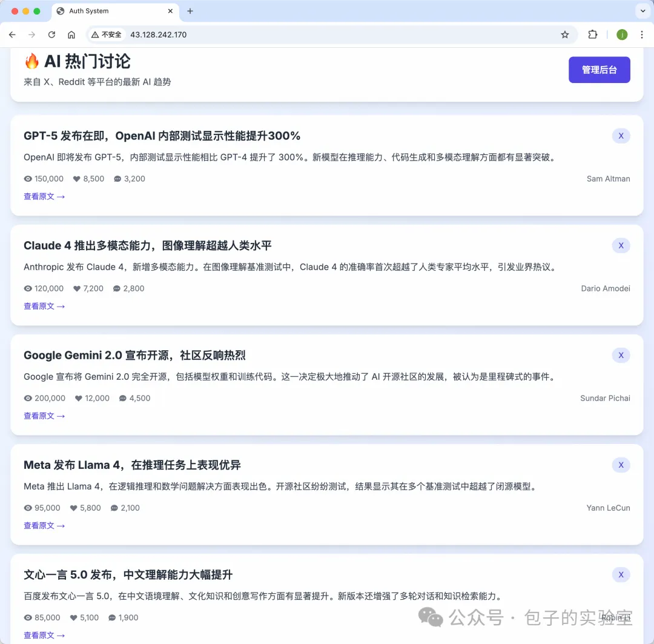Click the X badge on Google Gemini 2.0 card
This screenshot has width=654, height=644.
[x=621, y=356]
